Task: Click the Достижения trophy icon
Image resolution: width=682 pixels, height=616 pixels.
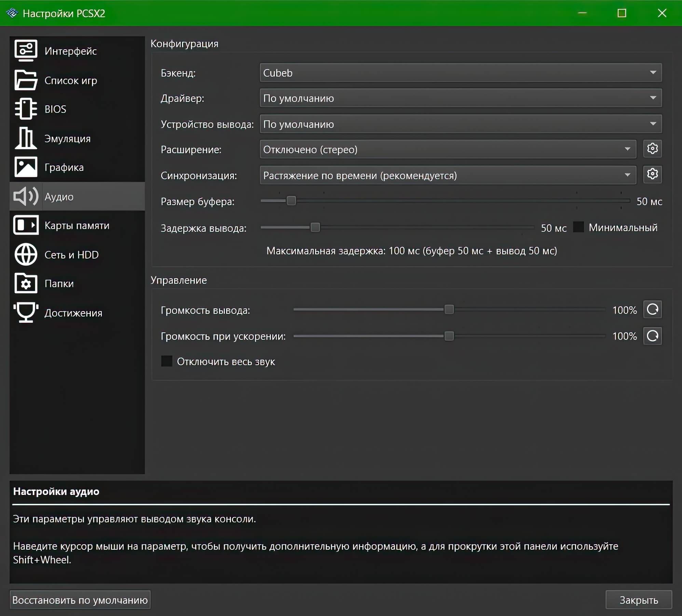Action: pyautogui.click(x=26, y=312)
